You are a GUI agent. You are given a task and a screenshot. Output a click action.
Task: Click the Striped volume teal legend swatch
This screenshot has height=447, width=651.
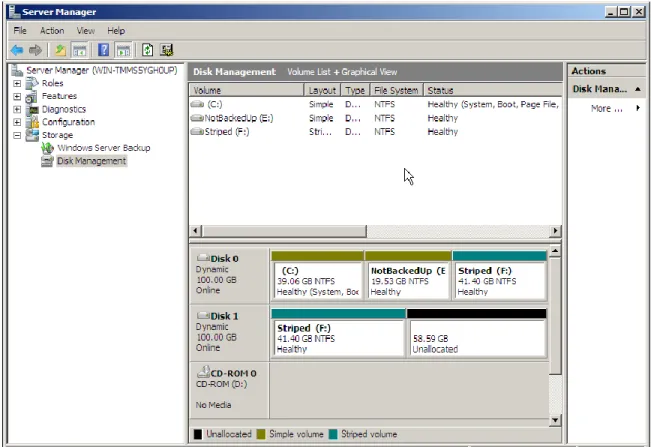[x=333, y=434]
